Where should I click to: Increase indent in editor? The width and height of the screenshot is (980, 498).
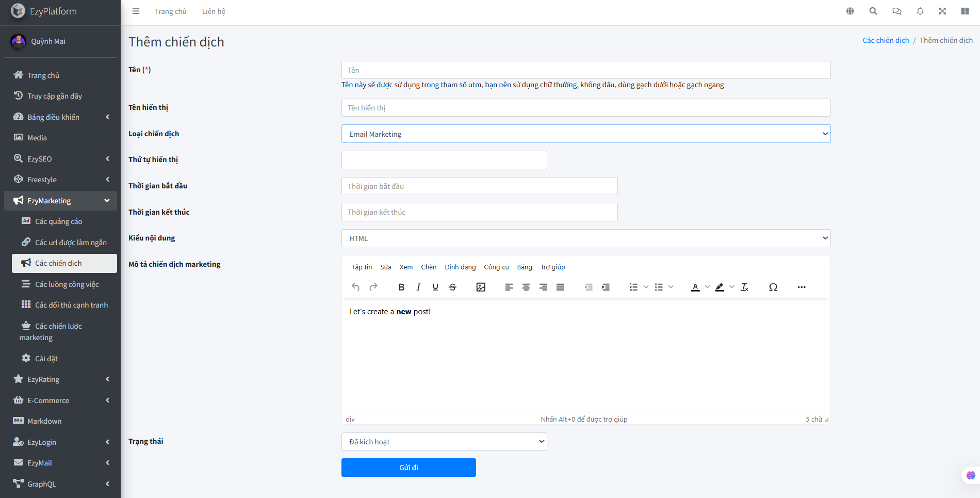click(x=606, y=287)
